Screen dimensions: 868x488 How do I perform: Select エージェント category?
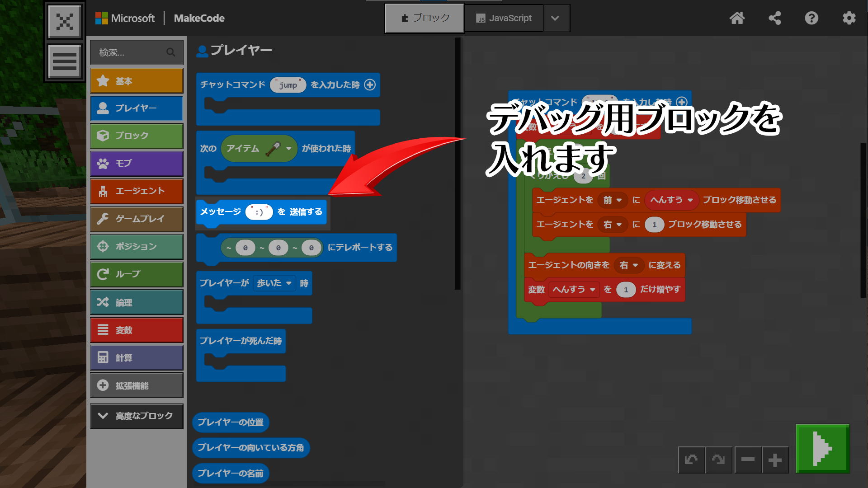tap(137, 191)
